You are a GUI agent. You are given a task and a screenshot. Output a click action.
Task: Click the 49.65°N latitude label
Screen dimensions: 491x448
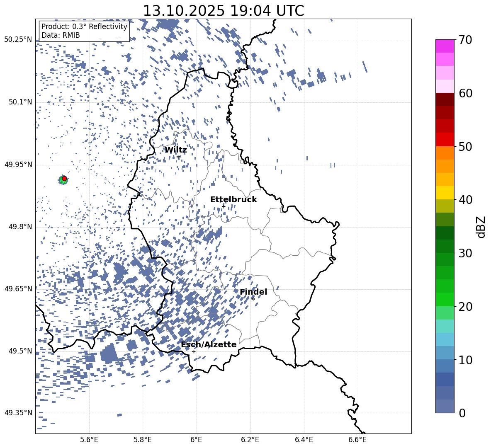pos(18,289)
